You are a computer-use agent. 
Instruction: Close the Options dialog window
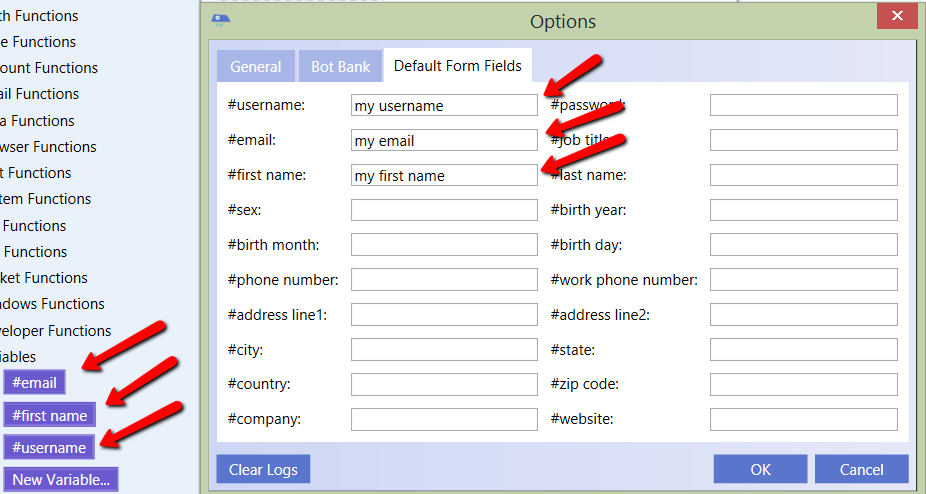coord(897,18)
